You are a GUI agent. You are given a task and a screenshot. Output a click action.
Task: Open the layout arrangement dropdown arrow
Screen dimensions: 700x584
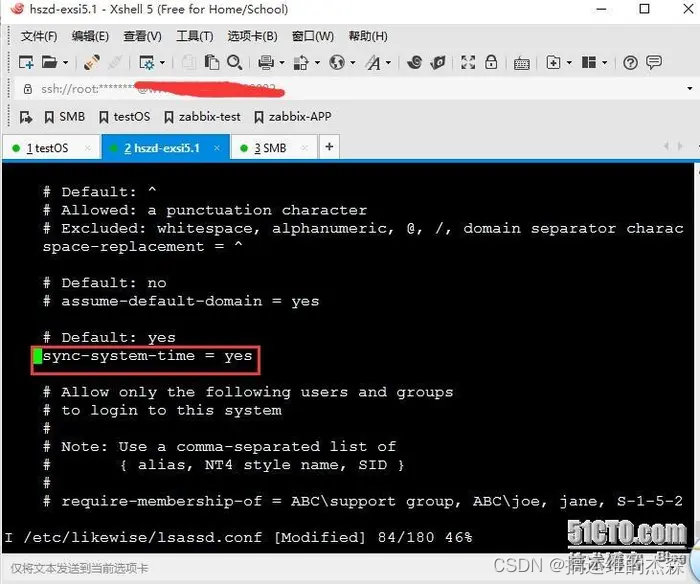[x=605, y=63]
